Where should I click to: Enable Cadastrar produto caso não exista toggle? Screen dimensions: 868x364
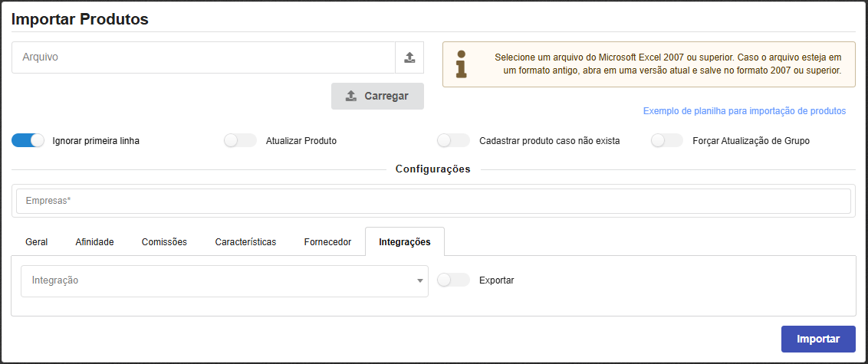(x=453, y=140)
